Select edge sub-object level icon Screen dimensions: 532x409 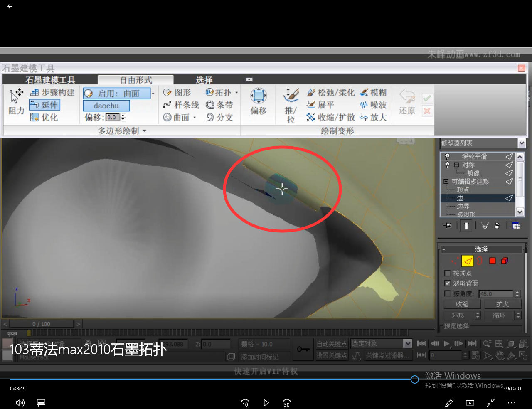pos(468,261)
